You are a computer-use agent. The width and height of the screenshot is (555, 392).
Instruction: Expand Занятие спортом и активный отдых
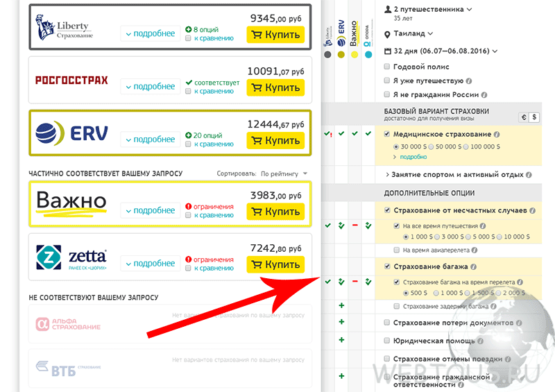pos(459,175)
